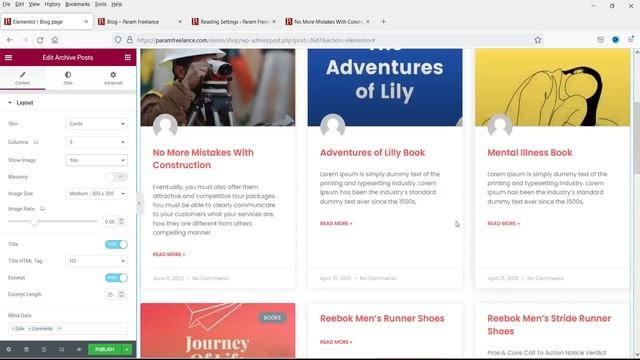
Task: Toggle the Masonry switch
Action: pyautogui.click(x=116, y=177)
